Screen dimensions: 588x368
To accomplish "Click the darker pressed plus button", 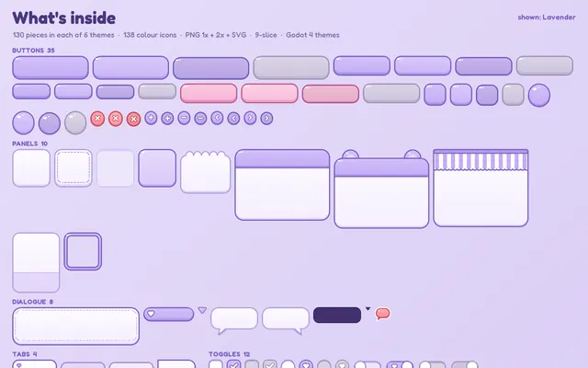I will (167, 119).
